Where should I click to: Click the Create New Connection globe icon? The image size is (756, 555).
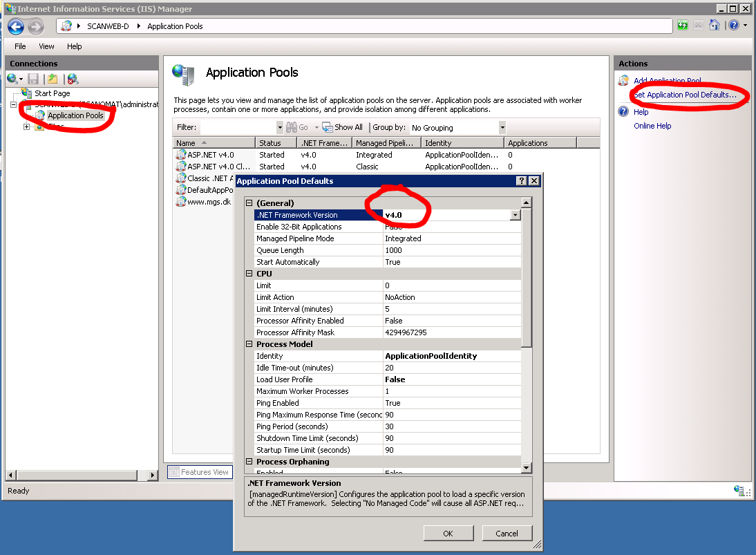point(12,79)
